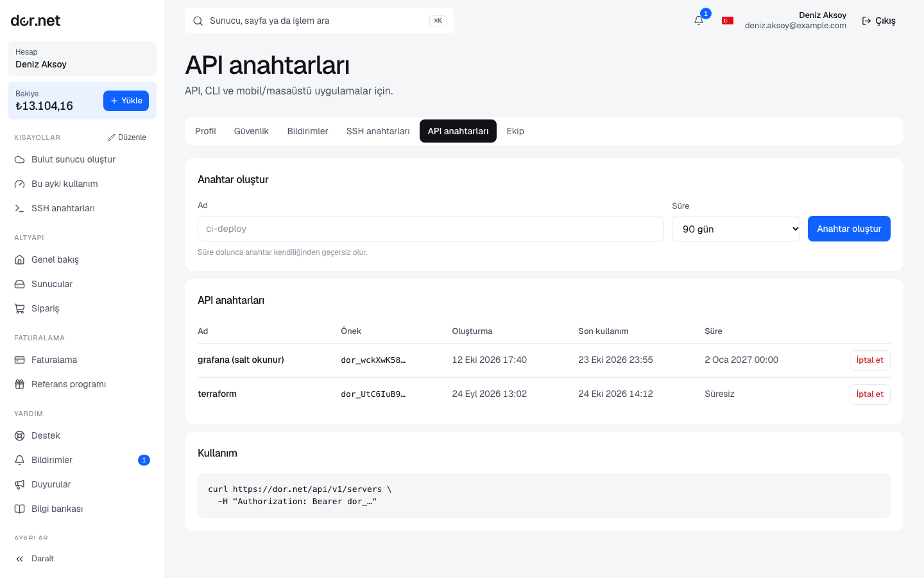
Task: Click the server icon beside Sunucular
Action: (x=20, y=284)
